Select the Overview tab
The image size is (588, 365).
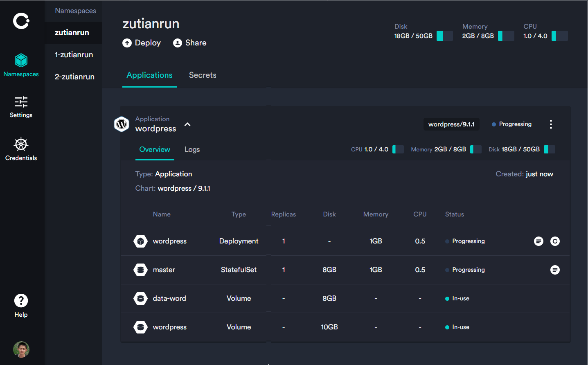(x=155, y=150)
